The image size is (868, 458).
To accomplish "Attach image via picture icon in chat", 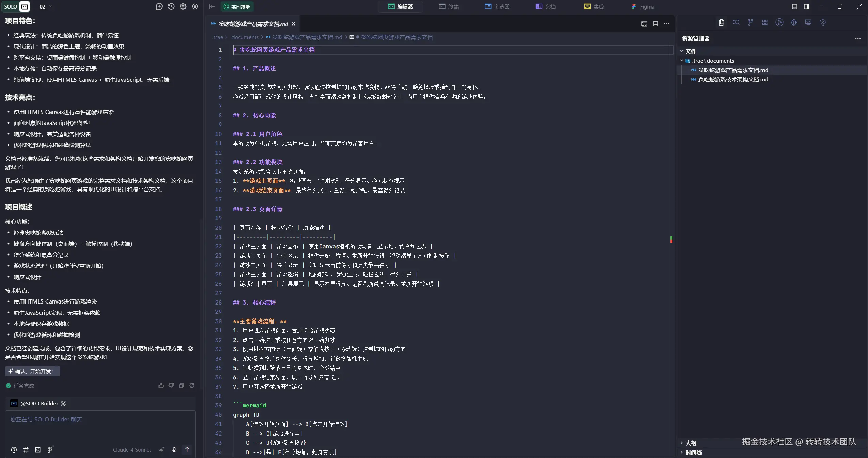I will [38, 449].
